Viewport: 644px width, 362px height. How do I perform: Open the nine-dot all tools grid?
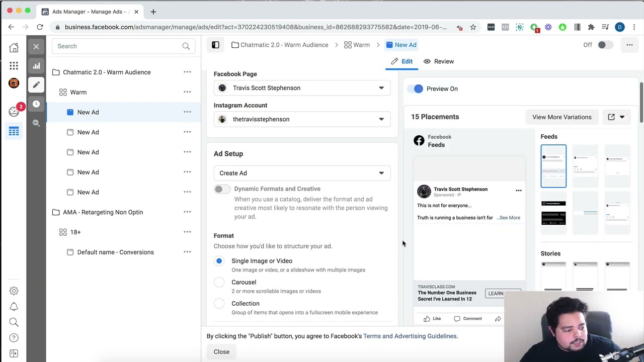click(14, 66)
